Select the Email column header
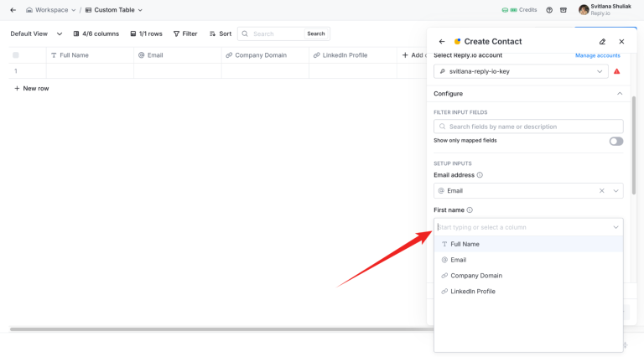This screenshot has width=644, height=357. pos(178,55)
